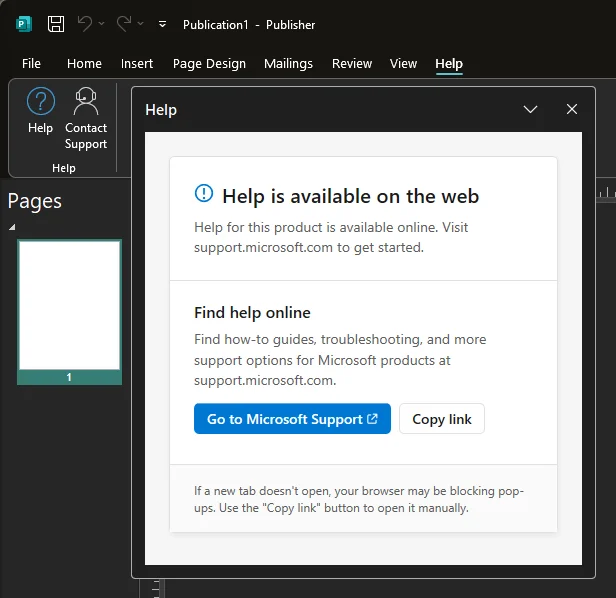Close the Help pane
This screenshot has width=616, height=598.
572,109
